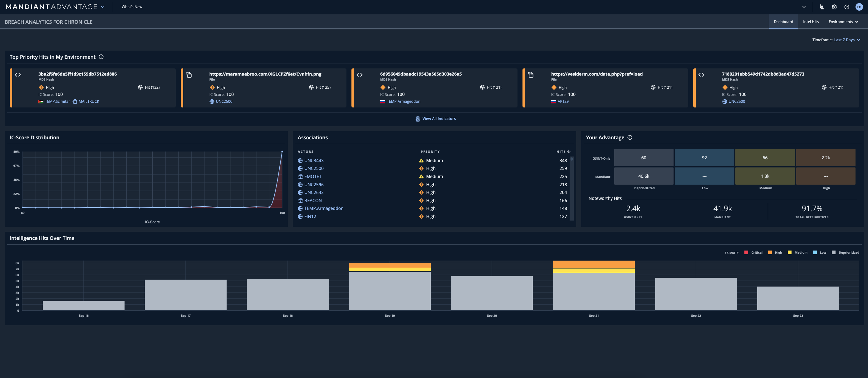The image size is (868, 378).
Task: Click the Sep 21 bar in hits chart
Action: [594, 286]
